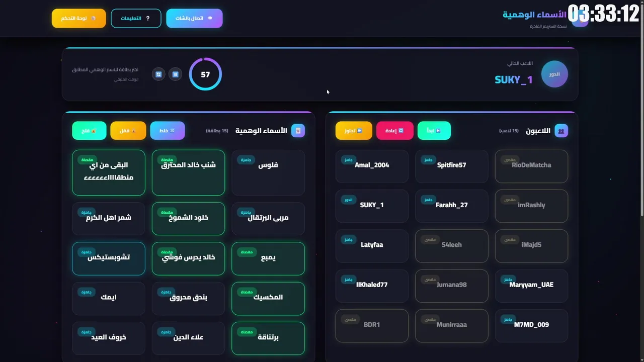Select the علاء الدين card
The image size is (644, 362).
pyautogui.click(x=188, y=338)
